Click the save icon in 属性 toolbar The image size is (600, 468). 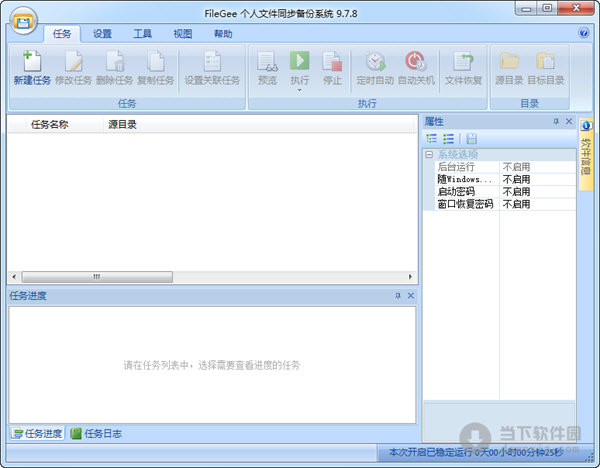tap(472, 139)
